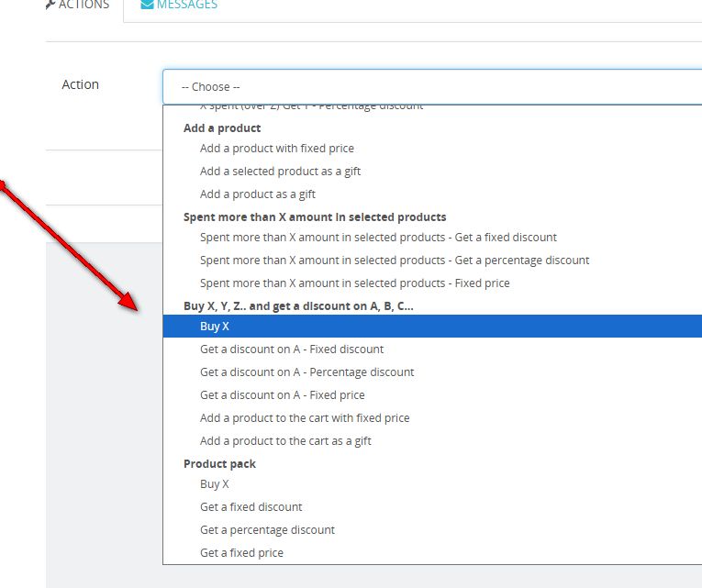Select Product pack "Get a percentage discount"
The width and height of the screenshot is (702, 588).
(x=267, y=530)
